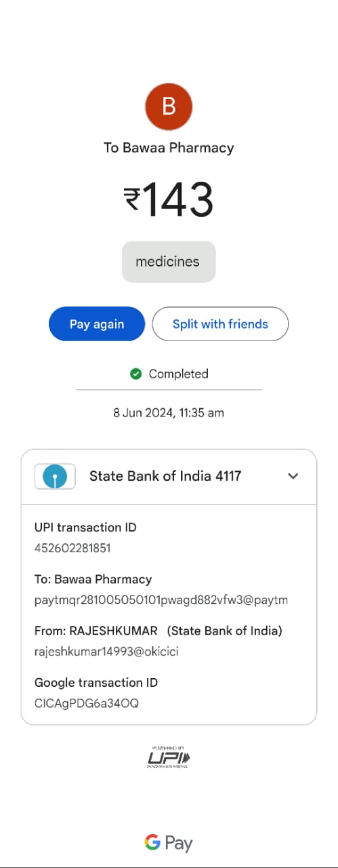Click the State Bank of India logo
Viewport: 338px width, 868px height.
(x=55, y=477)
